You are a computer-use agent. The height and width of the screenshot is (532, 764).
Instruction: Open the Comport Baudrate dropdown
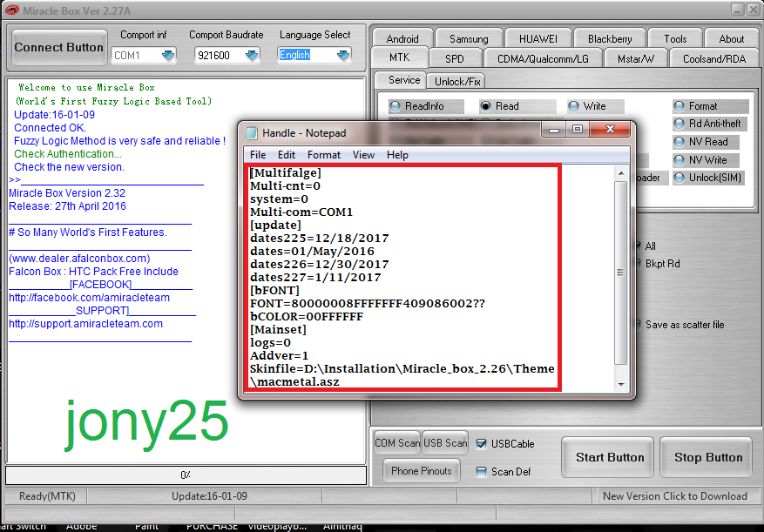point(251,56)
